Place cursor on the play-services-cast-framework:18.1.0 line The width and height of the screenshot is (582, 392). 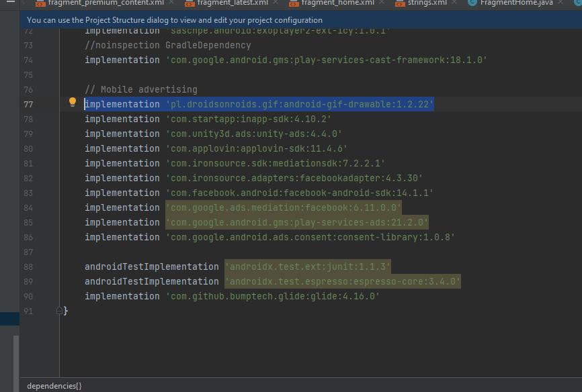pos(286,60)
